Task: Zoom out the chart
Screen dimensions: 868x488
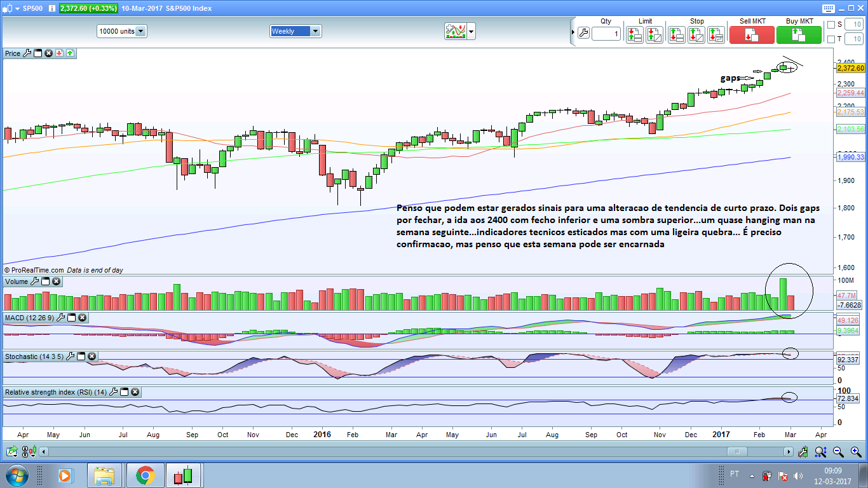Action: click(838, 452)
